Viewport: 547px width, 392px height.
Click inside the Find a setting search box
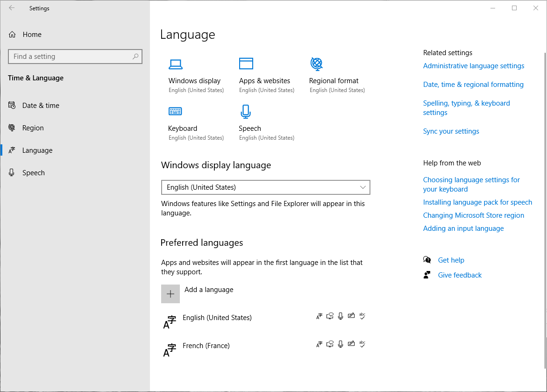click(x=75, y=56)
